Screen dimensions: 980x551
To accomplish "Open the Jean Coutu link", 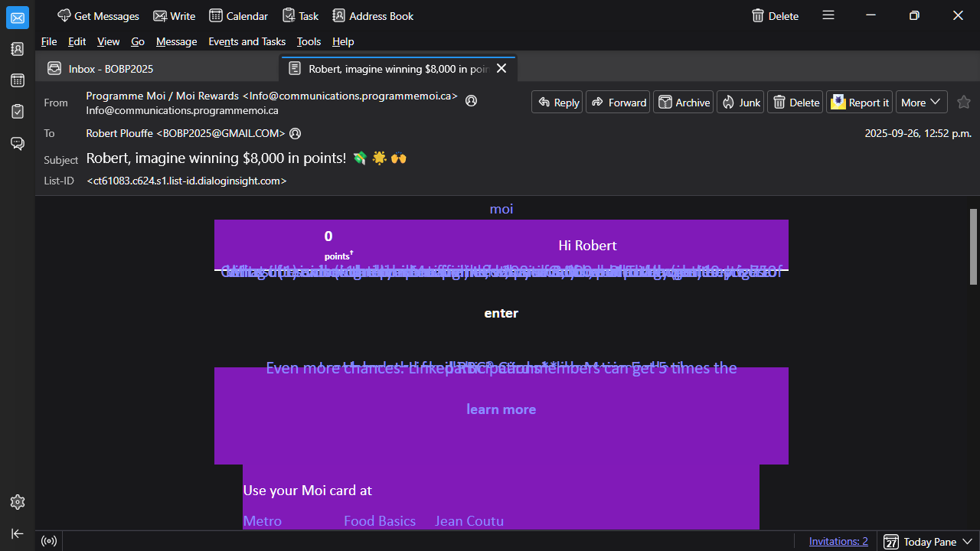I will (x=469, y=521).
